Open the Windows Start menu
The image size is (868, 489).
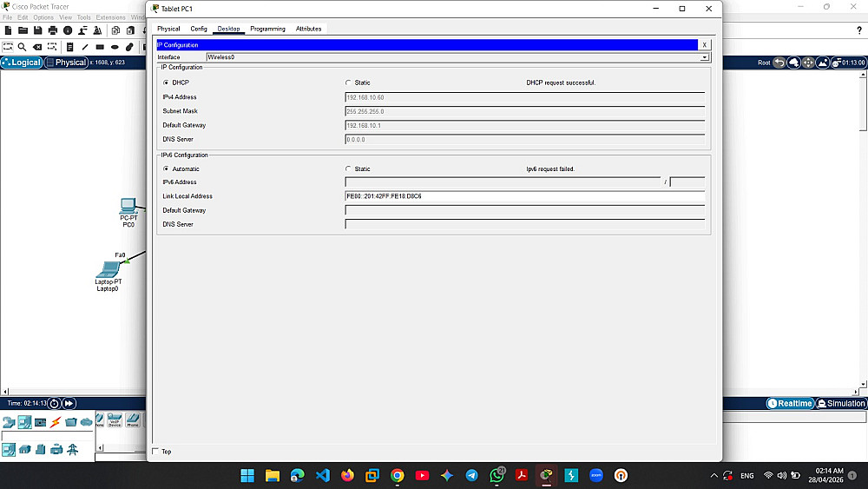[247, 475]
